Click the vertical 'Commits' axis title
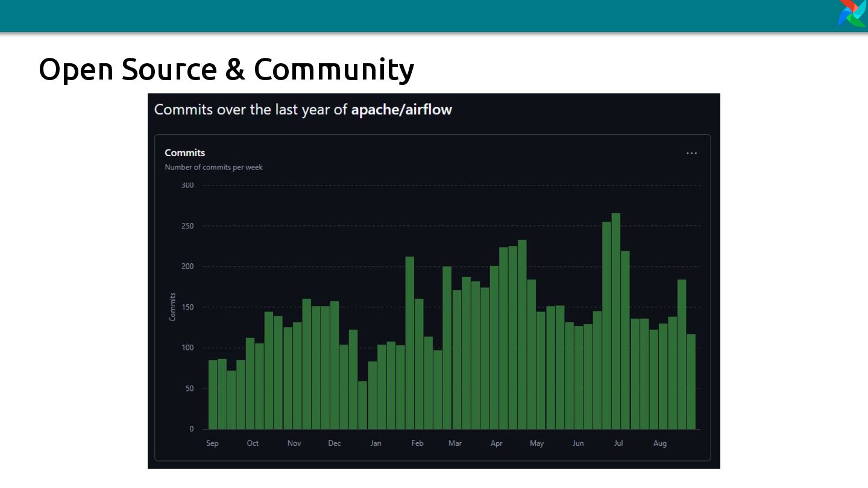 (x=172, y=307)
